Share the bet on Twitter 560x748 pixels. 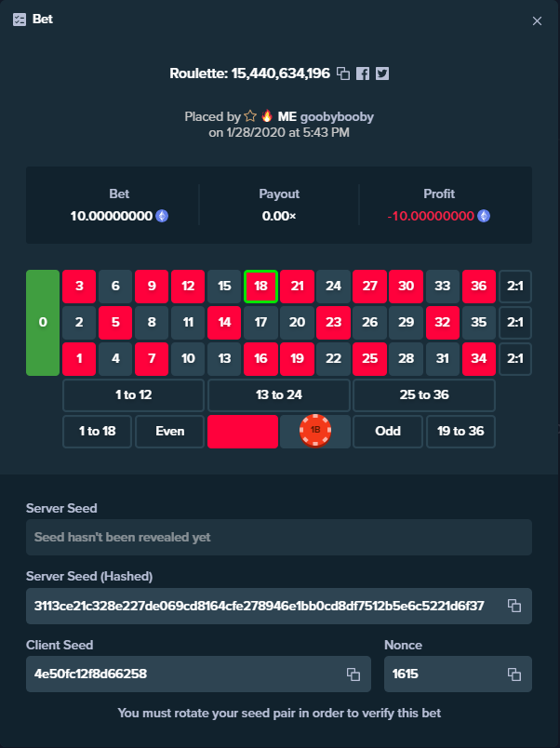(382, 73)
